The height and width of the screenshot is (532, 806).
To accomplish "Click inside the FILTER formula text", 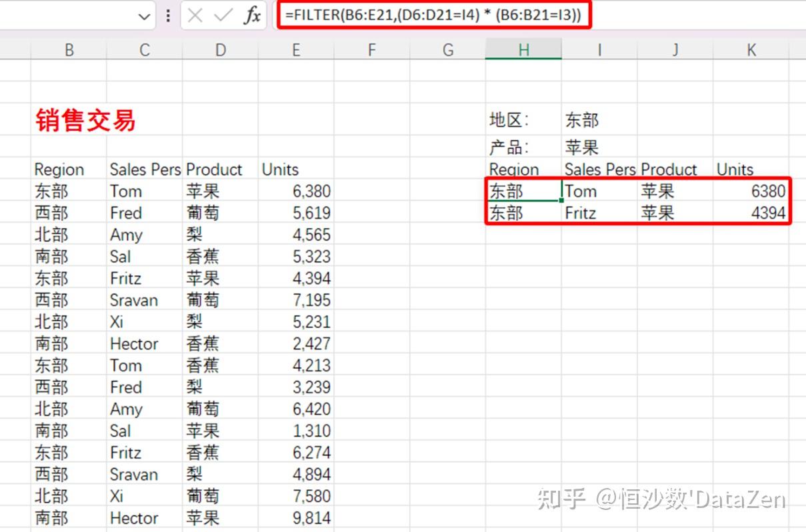I will point(433,15).
